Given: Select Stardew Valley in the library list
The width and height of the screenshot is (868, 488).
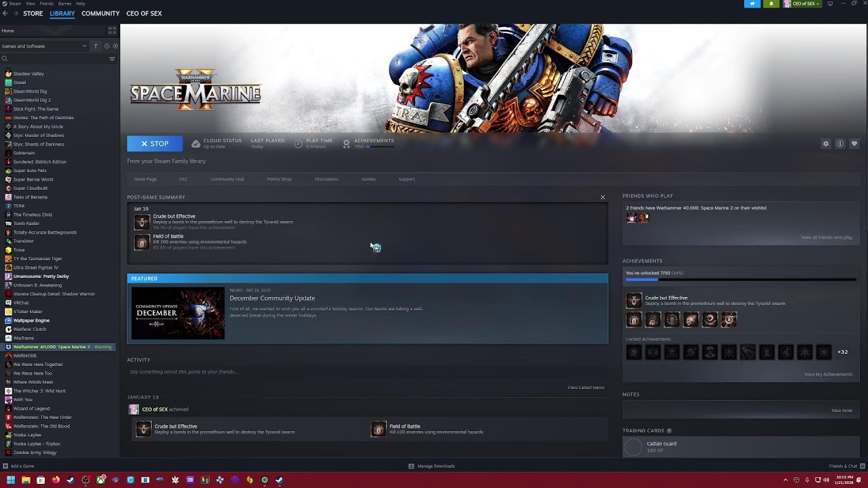Looking at the screenshot, I should coord(28,73).
